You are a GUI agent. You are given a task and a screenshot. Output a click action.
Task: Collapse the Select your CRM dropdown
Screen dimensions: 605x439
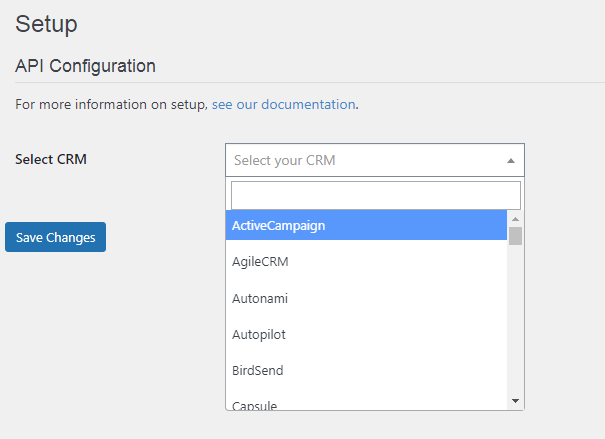click(x=375, y=160)
